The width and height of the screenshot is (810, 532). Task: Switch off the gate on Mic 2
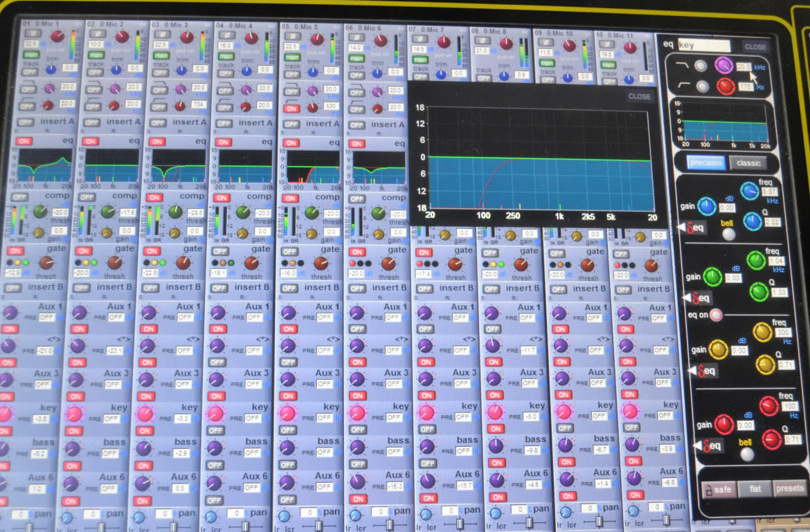click(x=84, y=250)
